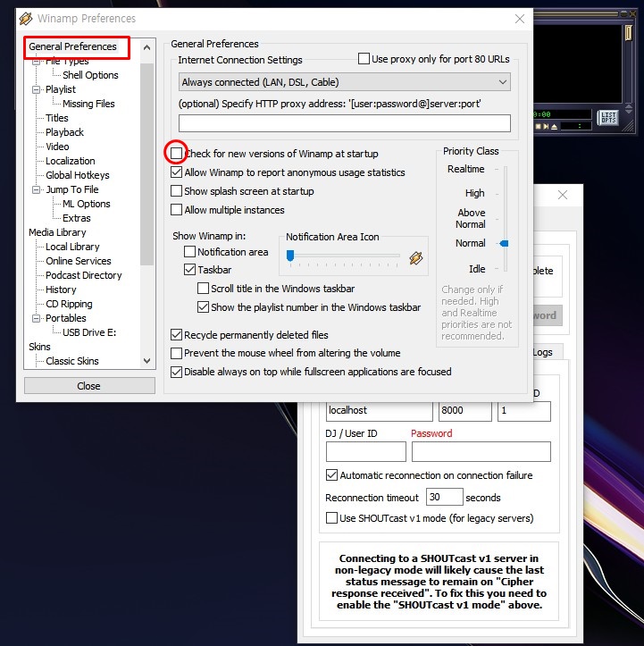This screenshot has height=646, width=644.
Task: Click the Priority Class slider handle at Normal
Action: pyautogui.click(x=504, y=244)
